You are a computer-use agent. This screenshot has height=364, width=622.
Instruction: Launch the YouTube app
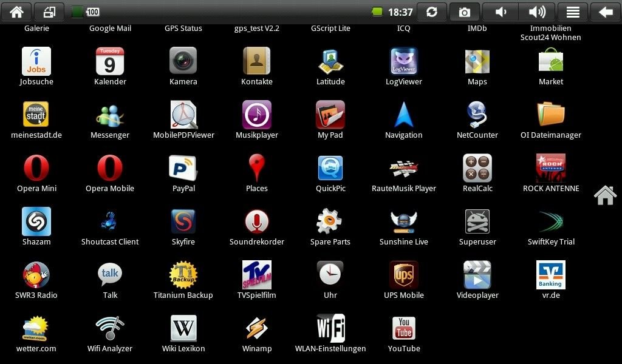pyautogui.click(x=404, y=334)
